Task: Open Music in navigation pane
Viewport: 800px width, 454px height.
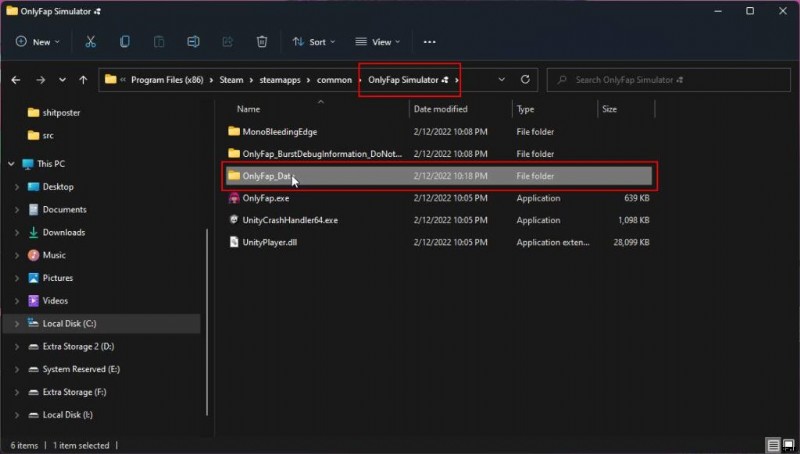Action: 54,255
